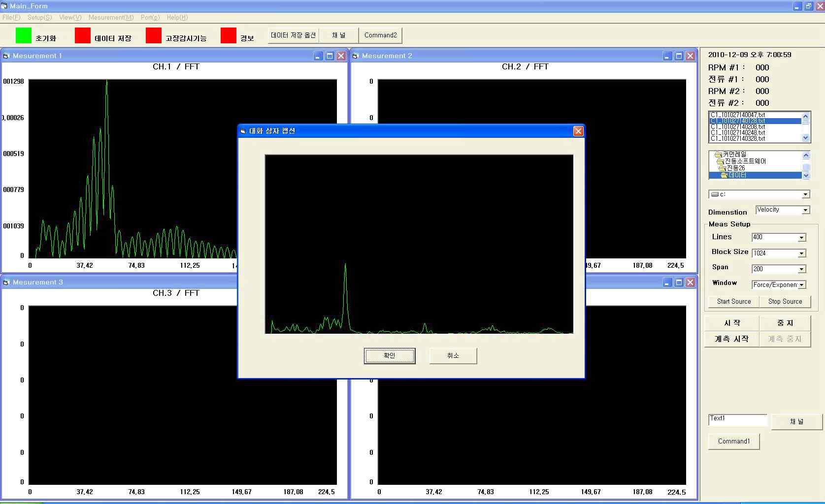This screenshot has height=504, width=825.
Task: Click the FFT preview plot in the dialog
Action: 419,244
